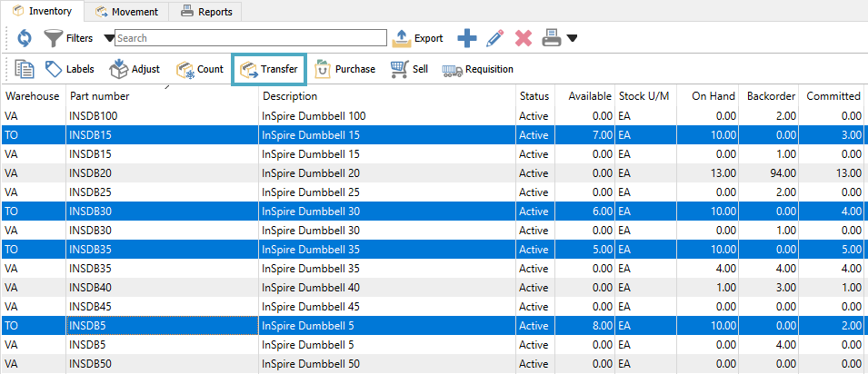Screen dimensions: 868x374
Task: Switch to the Movement tab
Action: click(126, 12)
